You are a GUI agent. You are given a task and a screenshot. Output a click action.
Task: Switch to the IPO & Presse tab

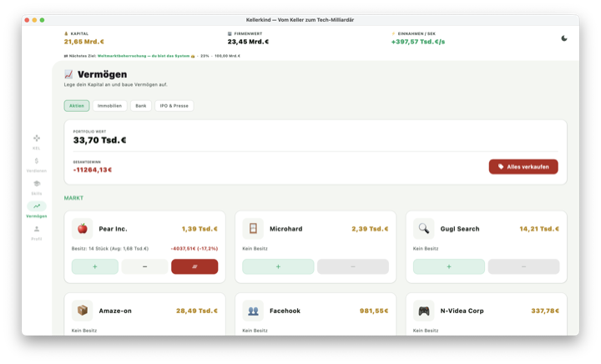pyautogui.click(x=174, y=106)
